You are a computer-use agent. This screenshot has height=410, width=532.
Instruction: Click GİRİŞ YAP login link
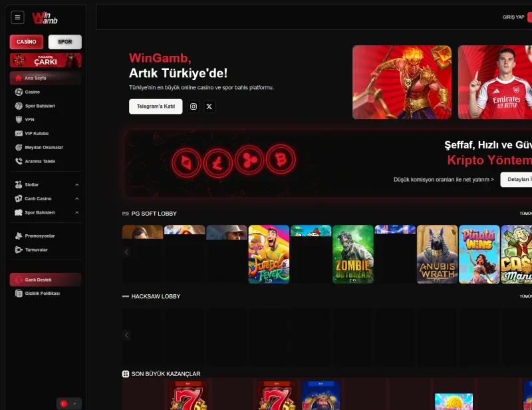(x=513, y=17)
